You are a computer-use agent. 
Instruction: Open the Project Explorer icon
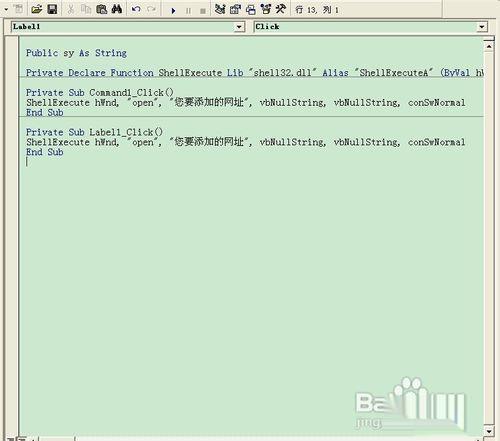(220, 9)
